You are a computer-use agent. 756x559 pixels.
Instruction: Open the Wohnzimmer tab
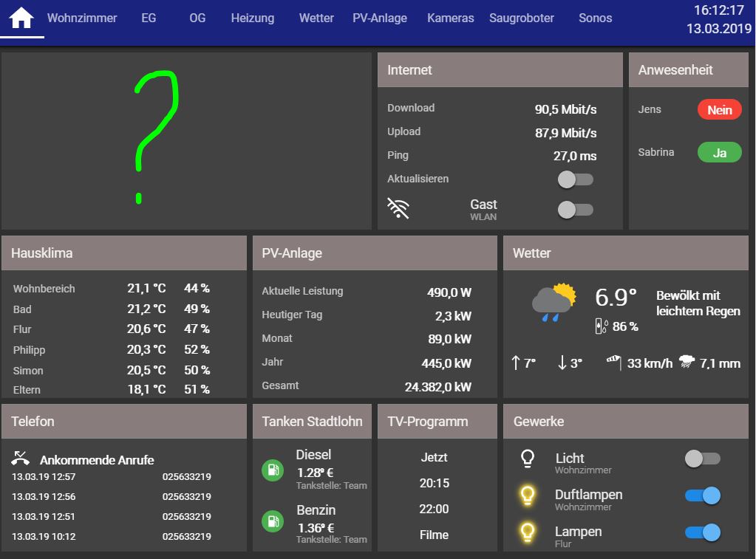click(x=82, y=18)
